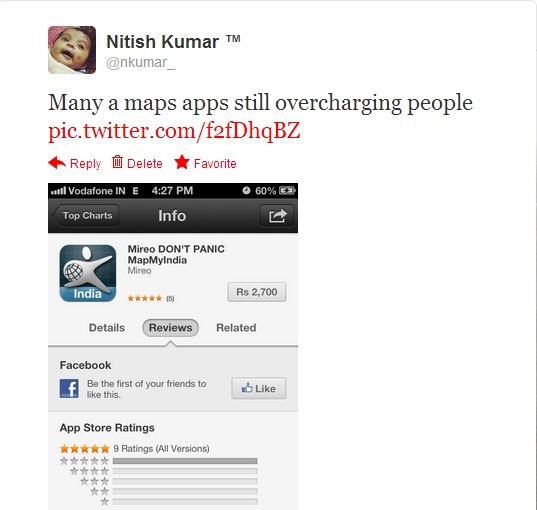Screen dimensions: 537x510
Task: Go back via the Top Charts button
Action: pos(86,215)
